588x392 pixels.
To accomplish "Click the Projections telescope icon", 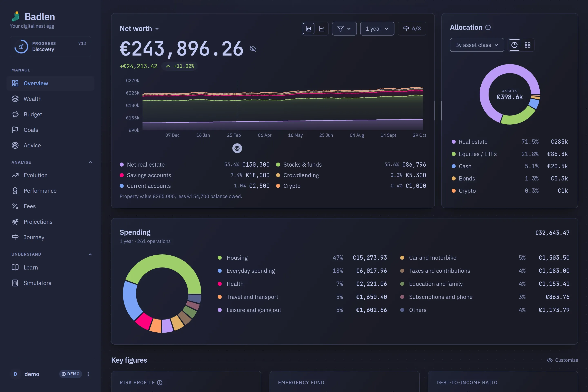I will tap(15, 222).
